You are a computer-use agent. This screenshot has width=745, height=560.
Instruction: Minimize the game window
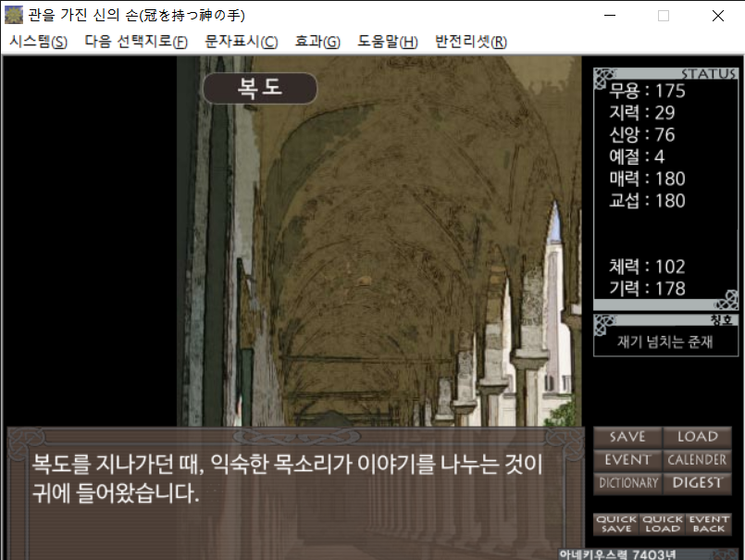click(610, 16)
